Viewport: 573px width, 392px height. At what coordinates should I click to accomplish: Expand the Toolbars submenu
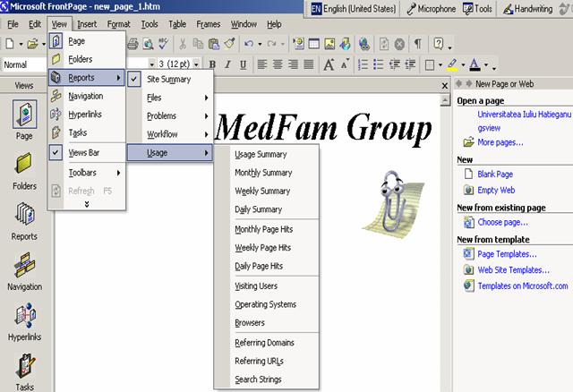(x=83, y=171)
